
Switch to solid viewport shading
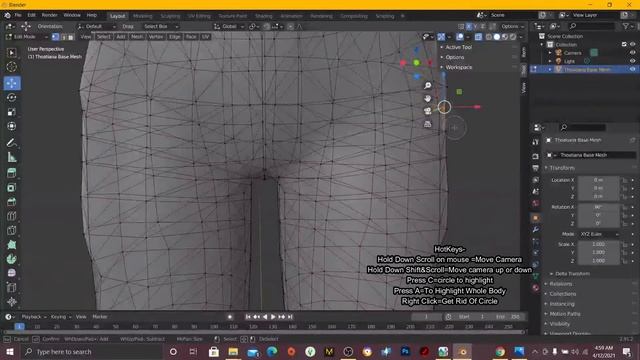pyautogui.click(x=496, y=37)
